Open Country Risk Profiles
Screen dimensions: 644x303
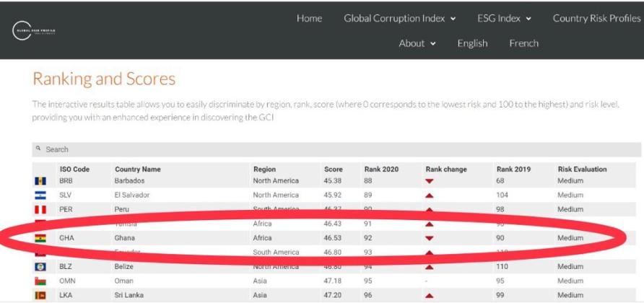point(596,19)
